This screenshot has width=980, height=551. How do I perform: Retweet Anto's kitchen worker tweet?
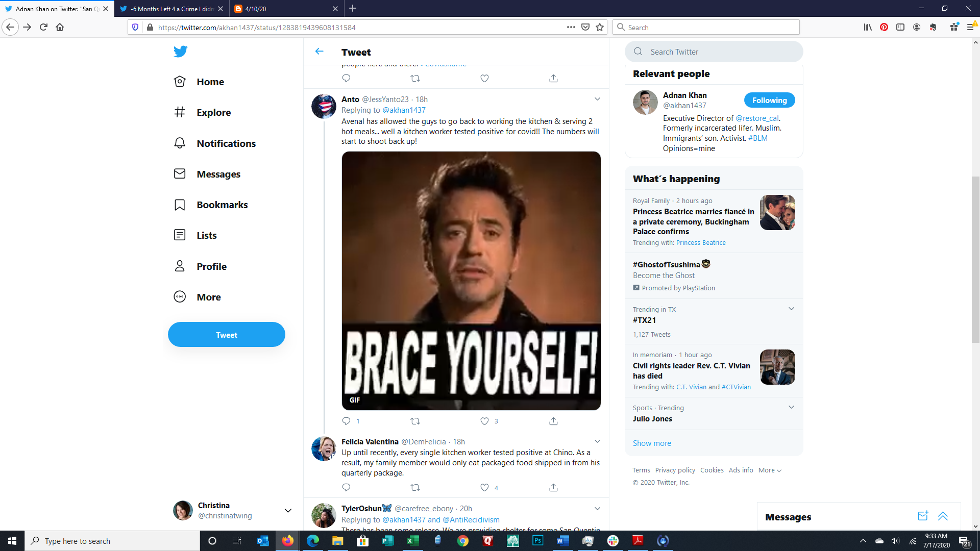pos(415,421)
